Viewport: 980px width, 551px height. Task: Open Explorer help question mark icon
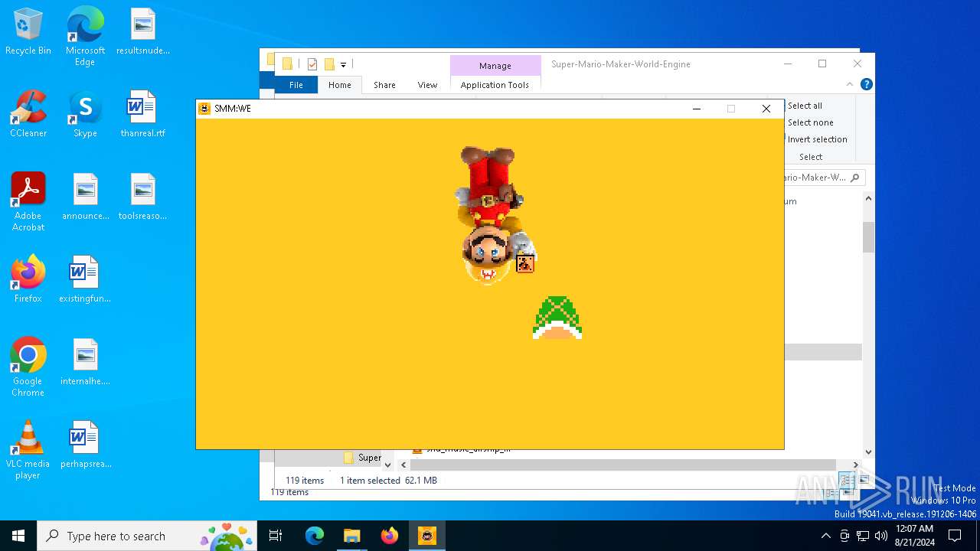(866, 84)
